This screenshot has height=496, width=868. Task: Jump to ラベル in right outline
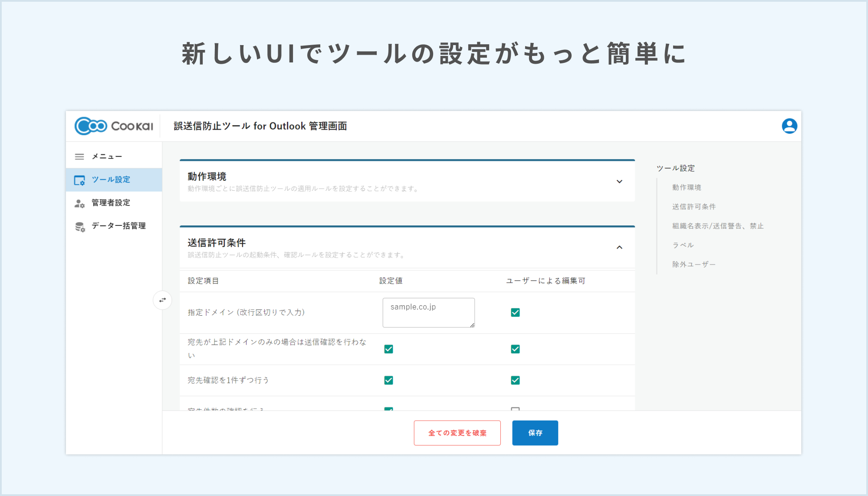[683, 245]
